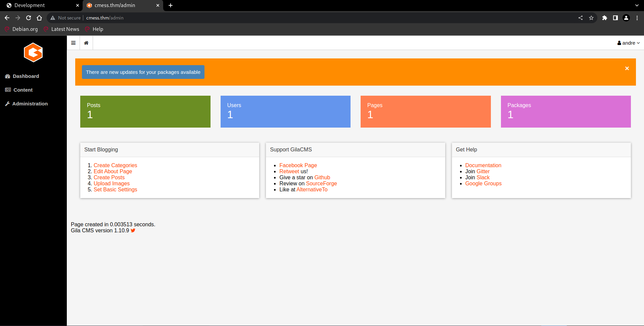644x326 pixels.
Task: Dismiss the orange updates banner
Action: [627, 68]
